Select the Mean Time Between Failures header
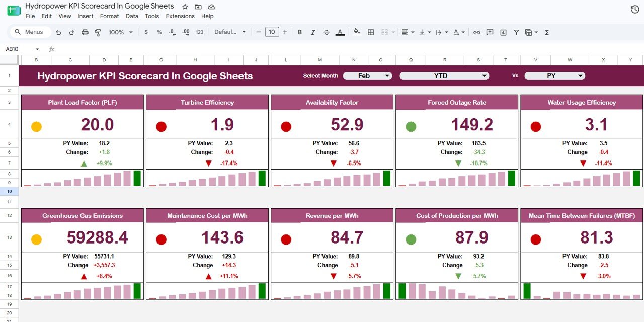Viewport: 644px width, 322px height. [582, 216]
